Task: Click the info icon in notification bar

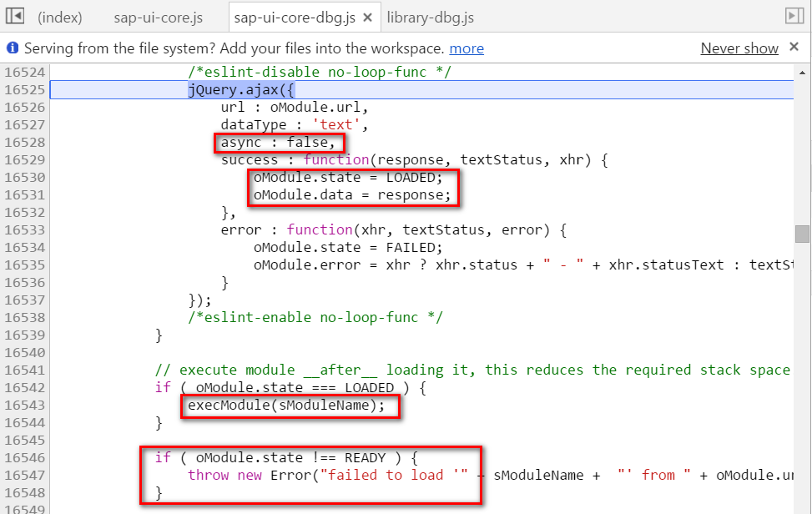Action: (x=13, y=48)
